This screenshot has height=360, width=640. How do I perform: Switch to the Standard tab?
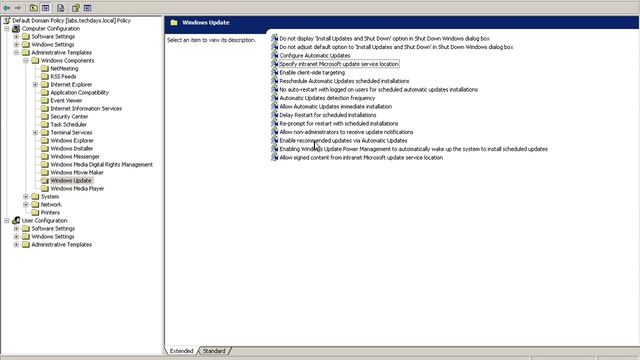tap(214, 351)
